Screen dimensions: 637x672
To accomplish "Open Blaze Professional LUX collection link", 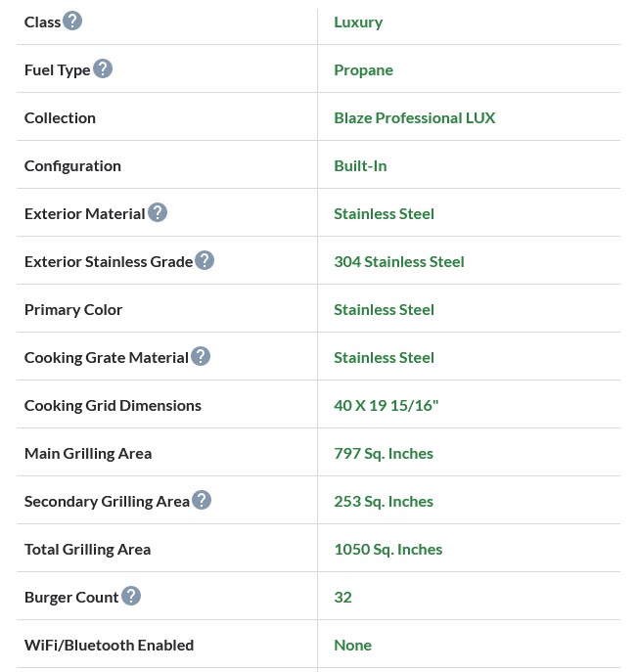I will [414, 117].
